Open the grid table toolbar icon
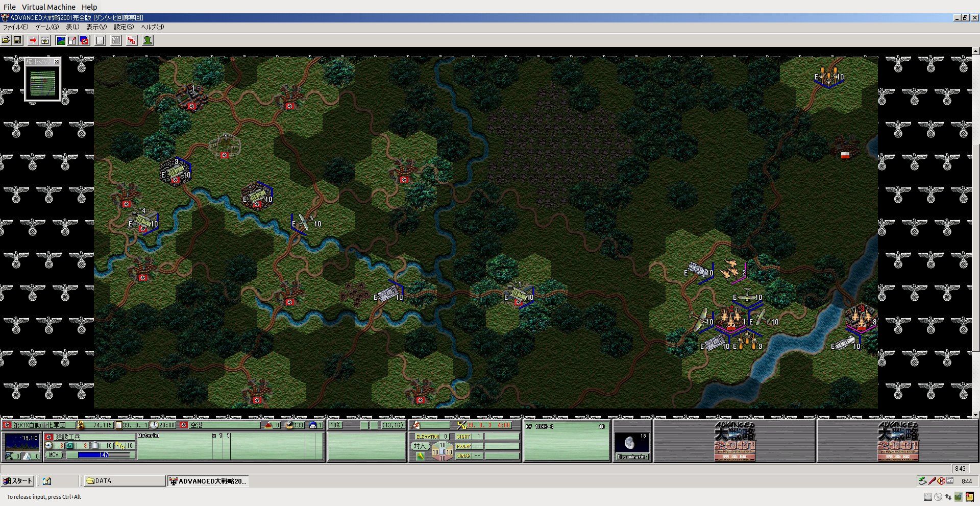This screenshot has width=980, height=506. 101,40
